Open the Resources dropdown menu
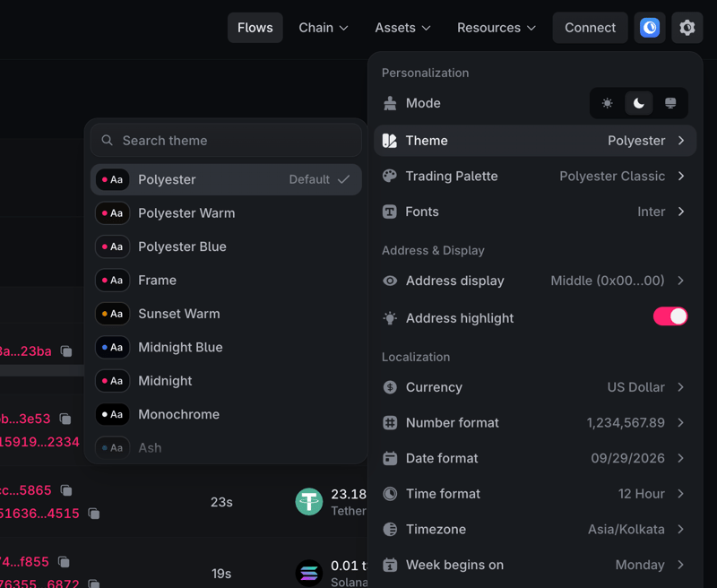 click(x=497, y=28)
